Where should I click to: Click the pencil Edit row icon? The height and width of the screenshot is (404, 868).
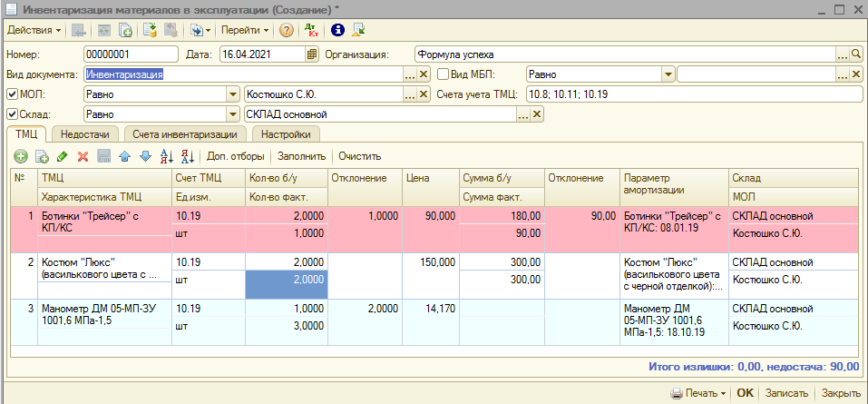pos(62,156)
